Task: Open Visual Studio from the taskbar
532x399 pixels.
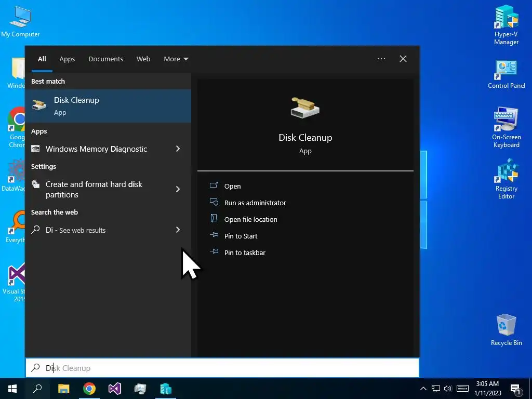Action: click(x=115, y=389)
